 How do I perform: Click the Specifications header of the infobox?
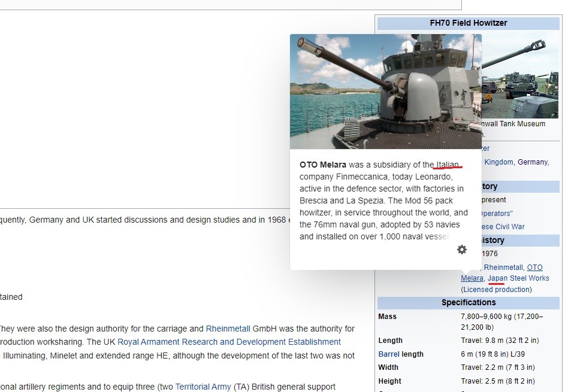pyautogui.click(x=469, y=302)
